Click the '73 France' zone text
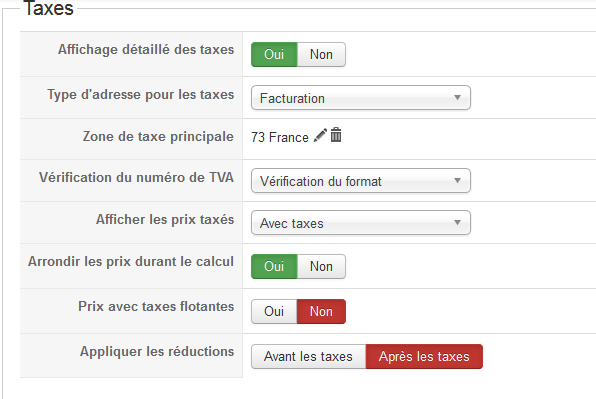Viewport: 596px width, 399px height. (x=280, y=137)
